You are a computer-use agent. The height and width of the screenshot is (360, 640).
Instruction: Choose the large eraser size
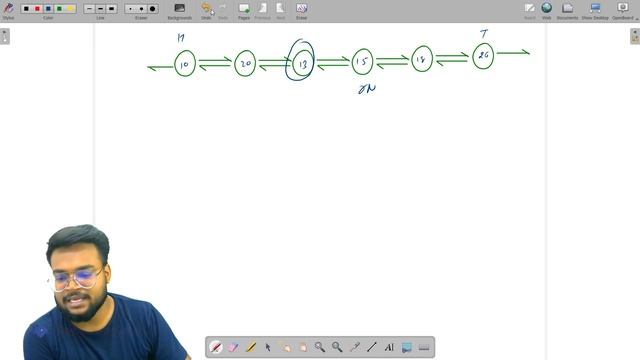(x=152, y=9)
